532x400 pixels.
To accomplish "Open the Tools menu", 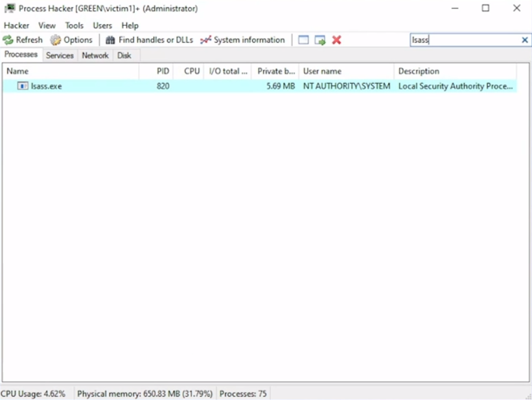I will pyautogui.click(x=75, y=25).
